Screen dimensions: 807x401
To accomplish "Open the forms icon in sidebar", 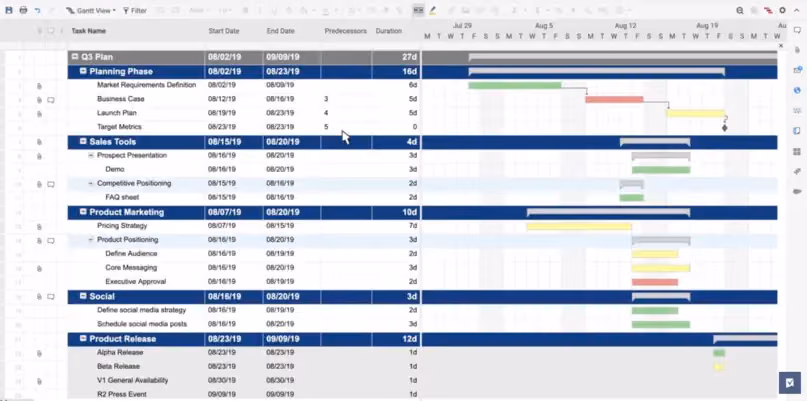I will tap(797, 131).
